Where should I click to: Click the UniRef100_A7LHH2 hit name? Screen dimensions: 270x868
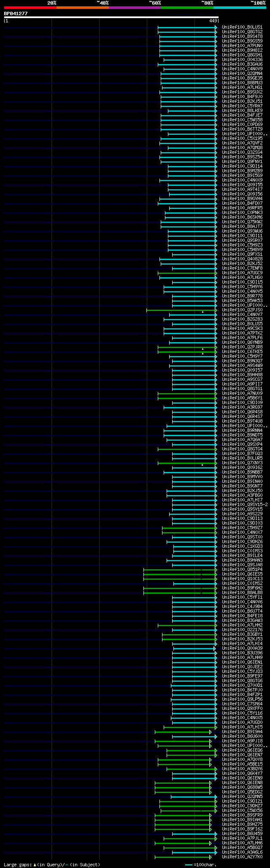[x=242, y=625]
